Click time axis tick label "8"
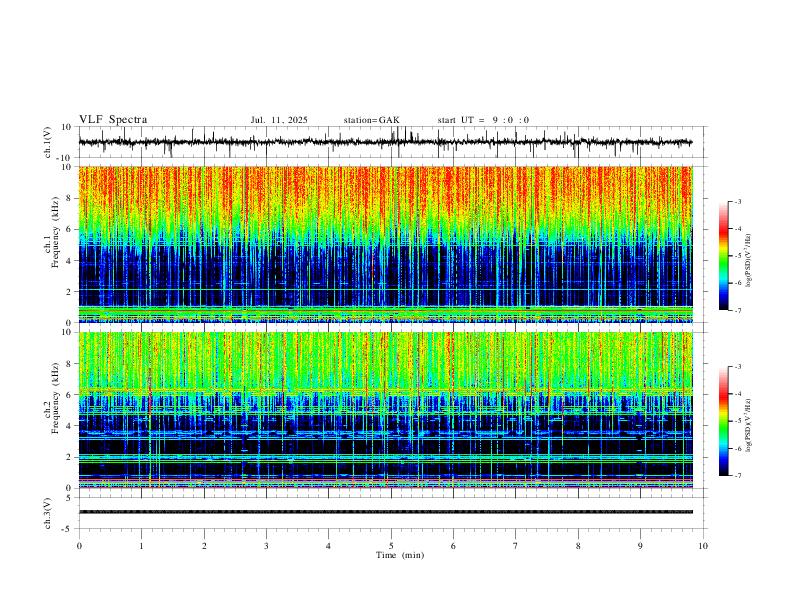792x612 pixels. (578, 546)
